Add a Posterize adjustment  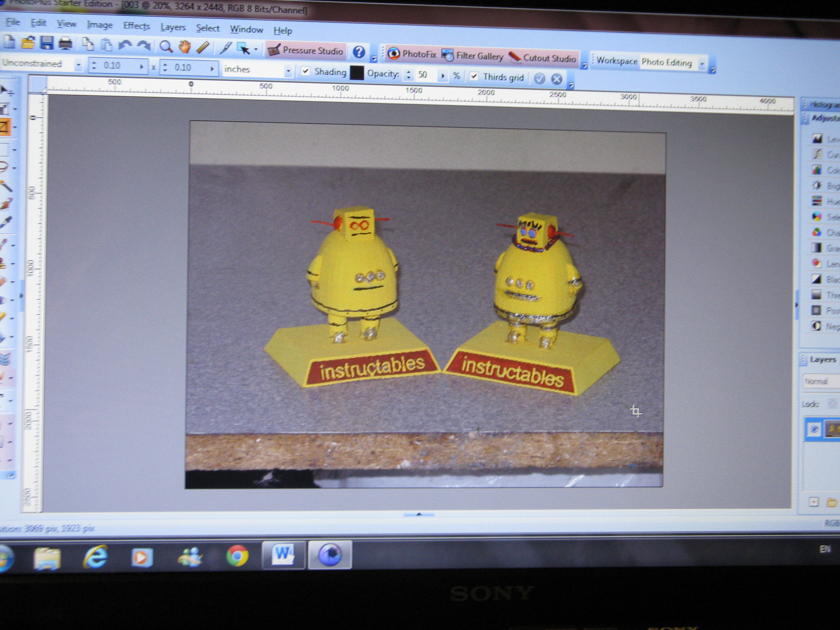pos(817,310)
